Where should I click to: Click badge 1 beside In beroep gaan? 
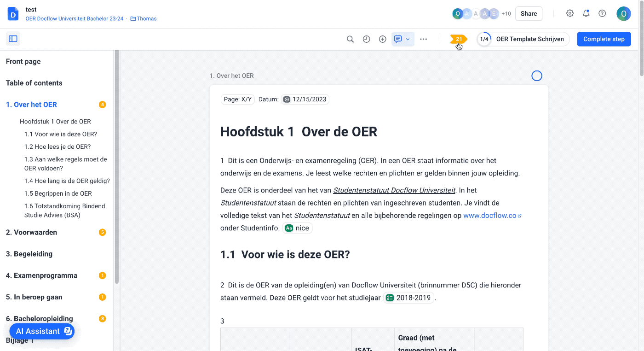103,297
